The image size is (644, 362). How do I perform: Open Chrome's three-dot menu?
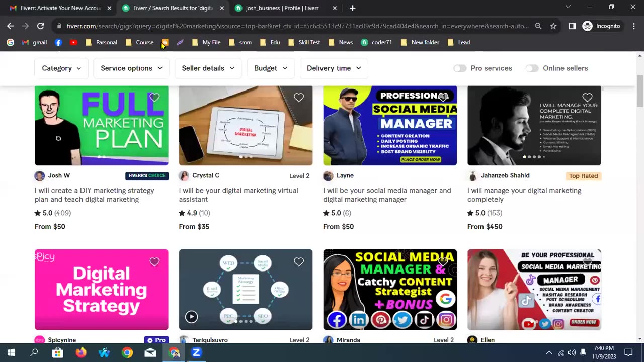pyautogui.click(x=633, y=26)
